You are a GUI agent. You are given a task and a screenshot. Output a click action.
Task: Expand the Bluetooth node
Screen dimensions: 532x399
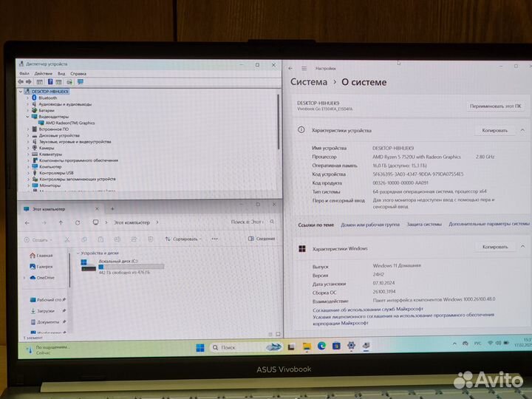pyautogui.click(x=28, y=98)
